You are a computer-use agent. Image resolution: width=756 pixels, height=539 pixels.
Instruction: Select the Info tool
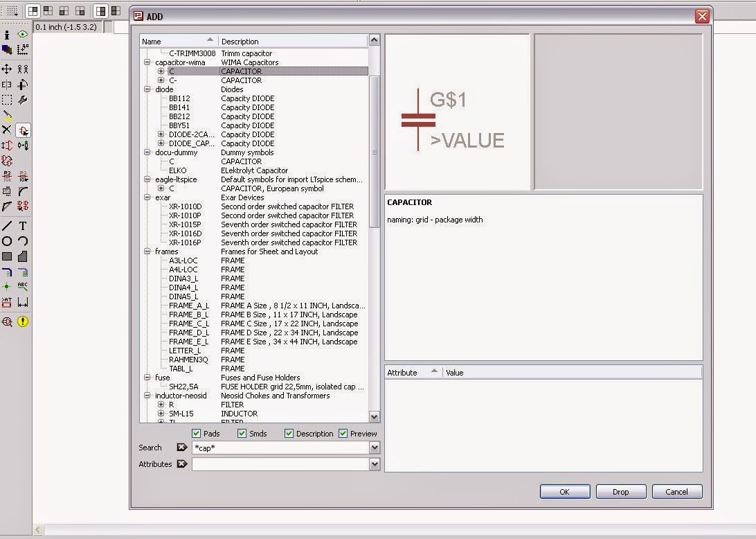click(7, 35)
